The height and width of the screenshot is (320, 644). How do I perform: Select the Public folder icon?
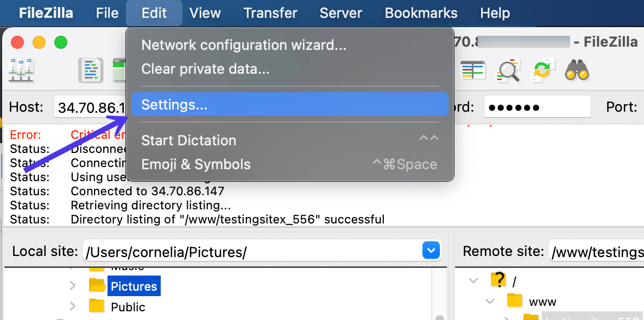97,306
